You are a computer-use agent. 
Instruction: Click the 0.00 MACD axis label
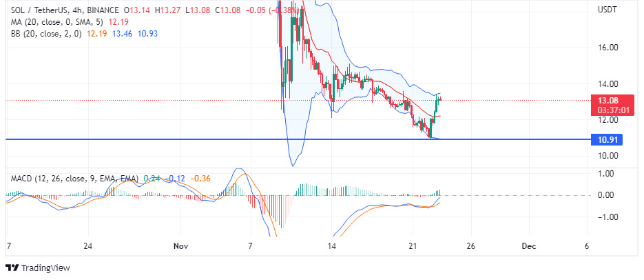606,195
